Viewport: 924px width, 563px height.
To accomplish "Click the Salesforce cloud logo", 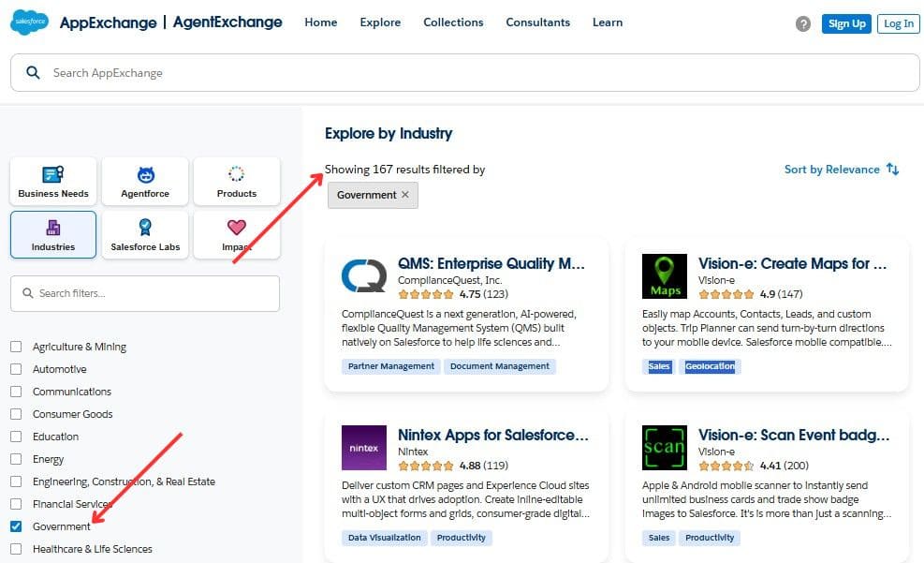I will pyautogui.click(x=29, y=22).
